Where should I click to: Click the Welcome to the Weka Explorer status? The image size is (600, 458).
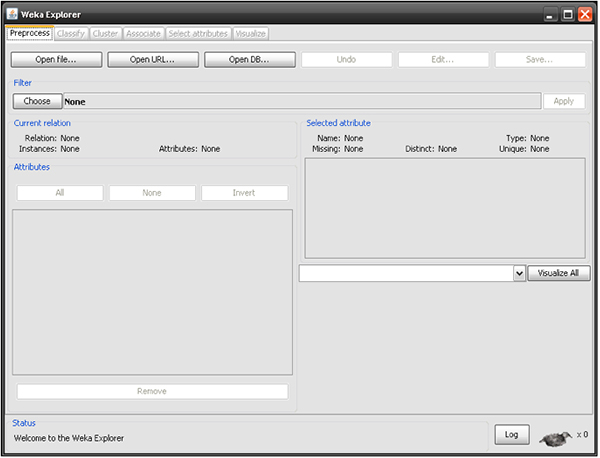[x=69, y=438]
